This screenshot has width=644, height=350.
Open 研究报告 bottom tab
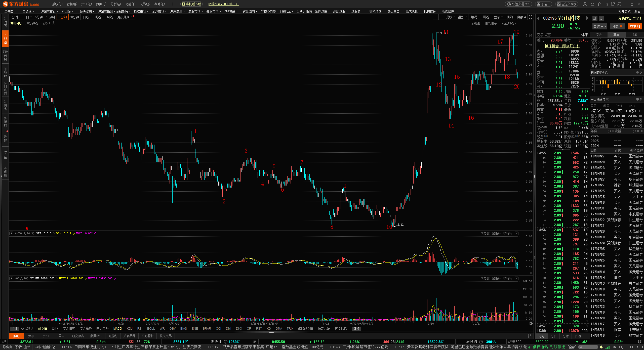[x=78, y=336]
